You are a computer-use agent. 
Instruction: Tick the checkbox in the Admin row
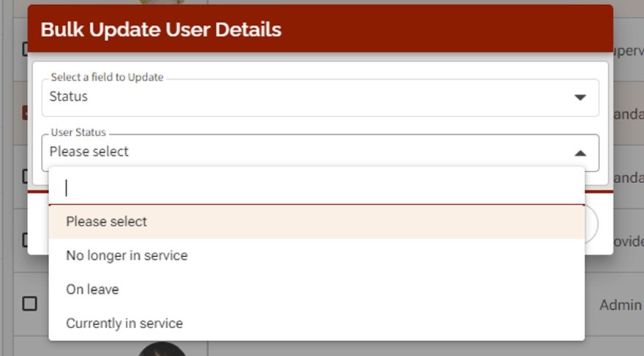(x=29, y=303)
